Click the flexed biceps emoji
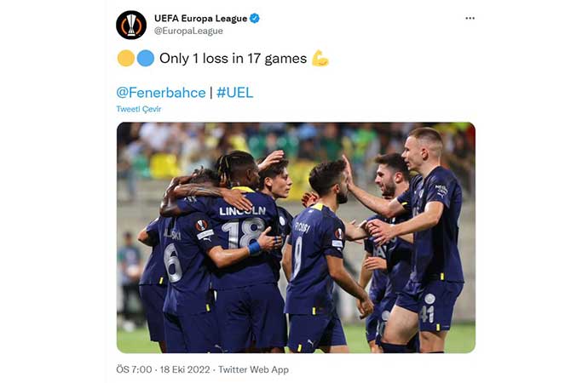Screen dimensions: 588x383 (320, 59)
